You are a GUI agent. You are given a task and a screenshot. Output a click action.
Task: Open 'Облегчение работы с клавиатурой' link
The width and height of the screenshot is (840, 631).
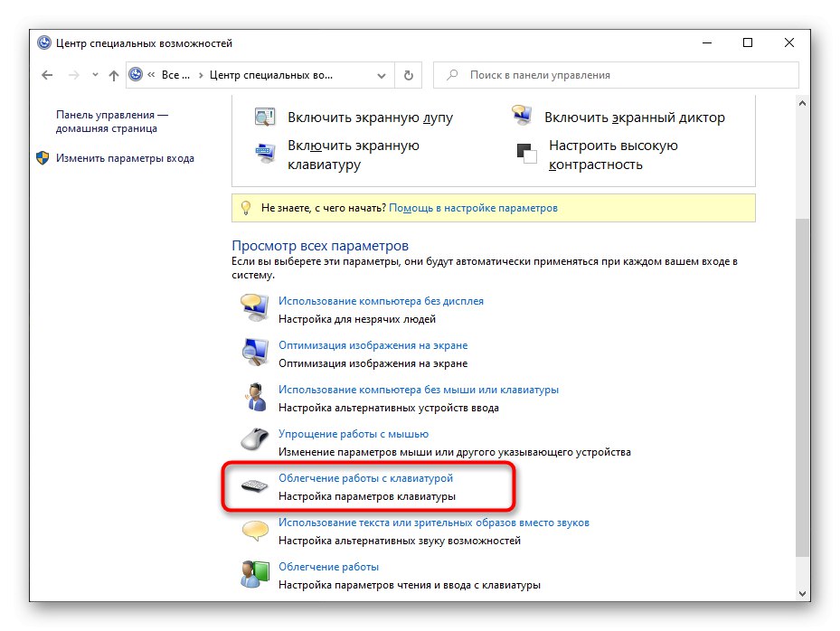pyautogui.click(x=366, y=478)
